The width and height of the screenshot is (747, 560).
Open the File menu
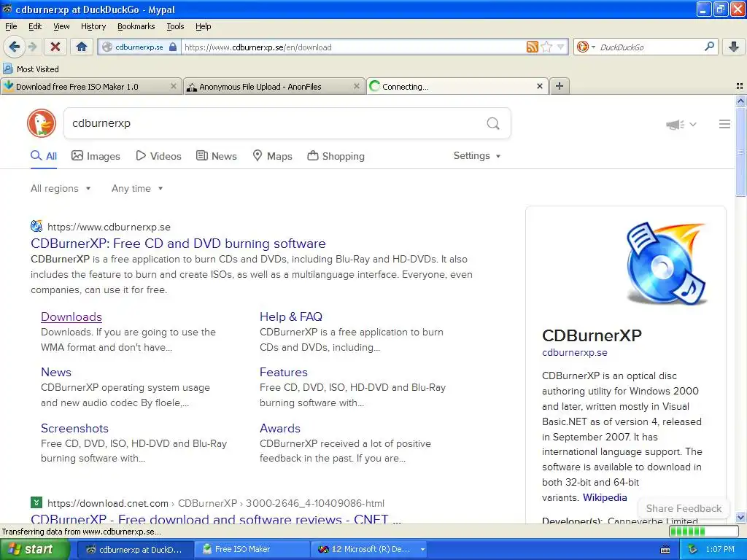coord(11,26)
